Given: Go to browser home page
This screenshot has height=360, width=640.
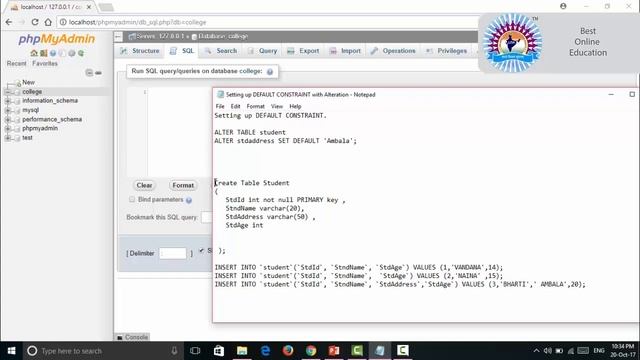Looking at the screenshot, I should point(48,22).
